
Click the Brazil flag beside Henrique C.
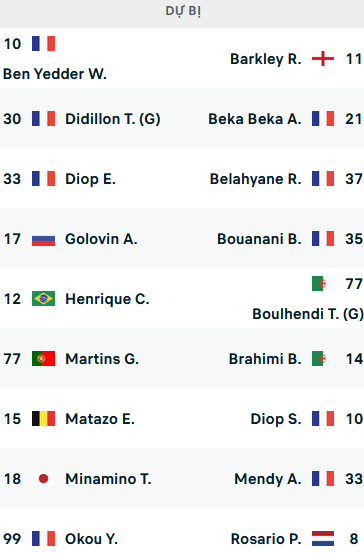coord(43,299)
